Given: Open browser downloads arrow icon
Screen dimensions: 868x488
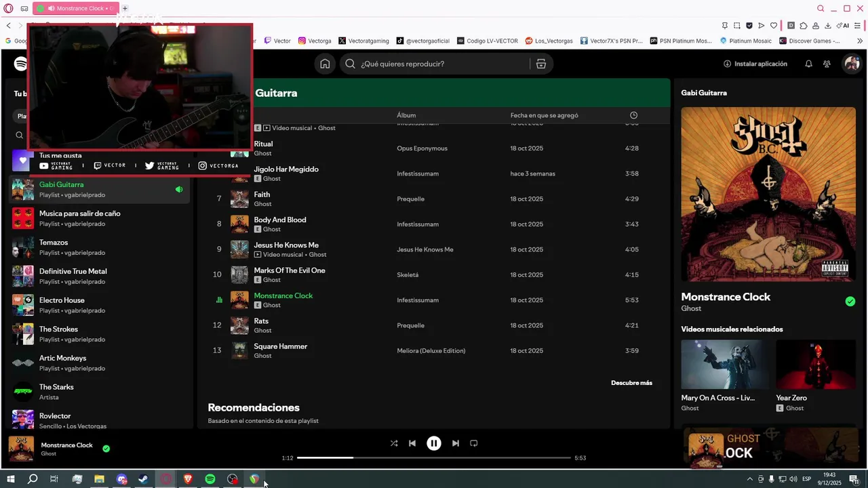Looking at the screenshot, I should [x=828, y=26].
